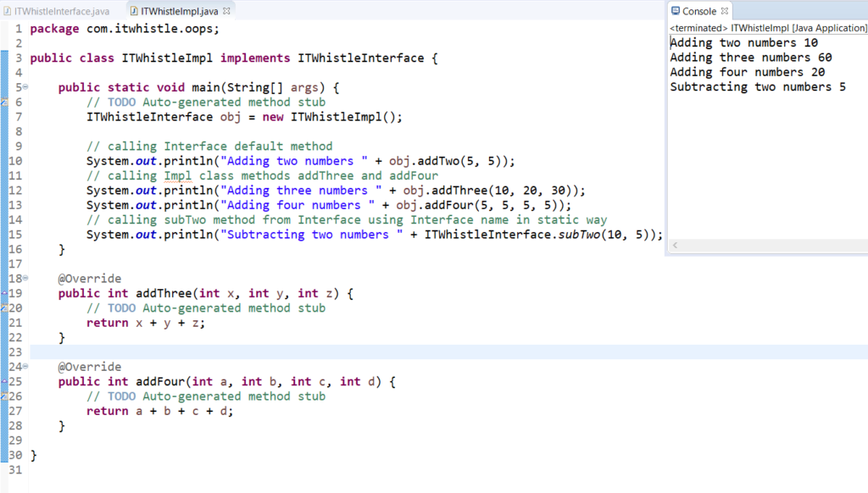Click the Console monitor icon in the tab
The width and height of the screenshot is (868, 493).
click(676, 11)
